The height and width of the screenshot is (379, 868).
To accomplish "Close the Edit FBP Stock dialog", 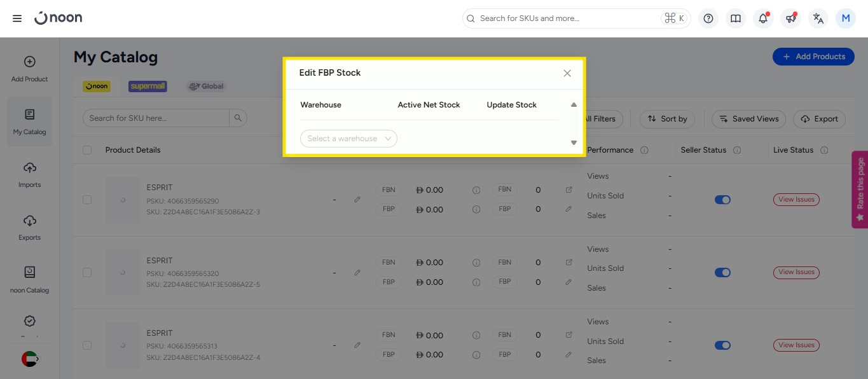I will pos(567,73).
